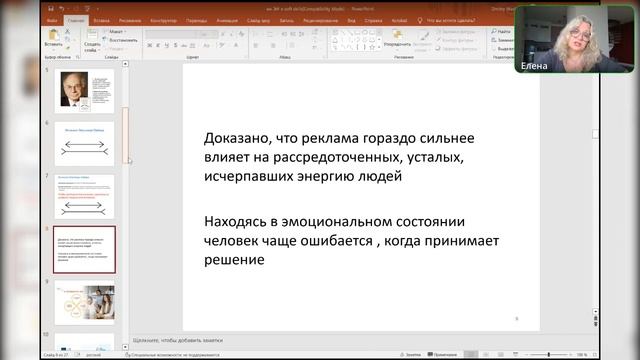Viewport: 640px width, 360px height.
Task: Open the font size combo box
Action: (x=209, y=34)
